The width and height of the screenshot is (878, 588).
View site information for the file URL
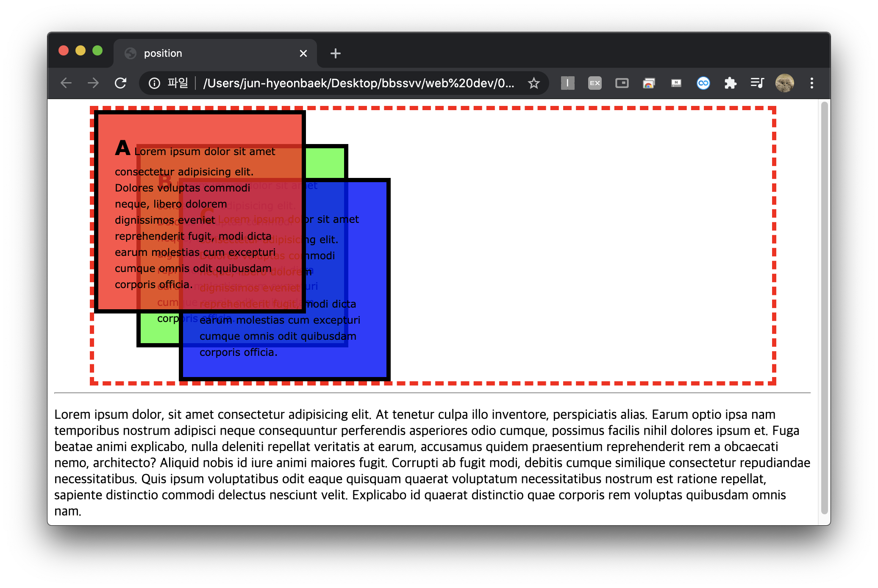click(155, 83)
